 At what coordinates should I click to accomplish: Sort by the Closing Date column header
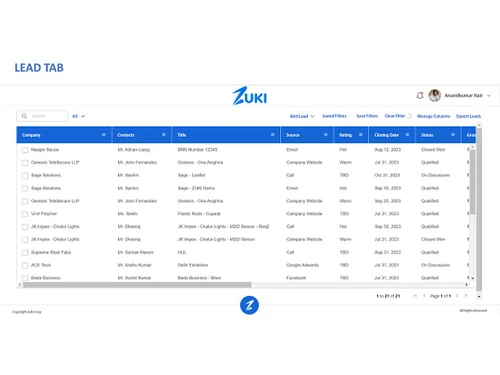(x=386, y=135)
